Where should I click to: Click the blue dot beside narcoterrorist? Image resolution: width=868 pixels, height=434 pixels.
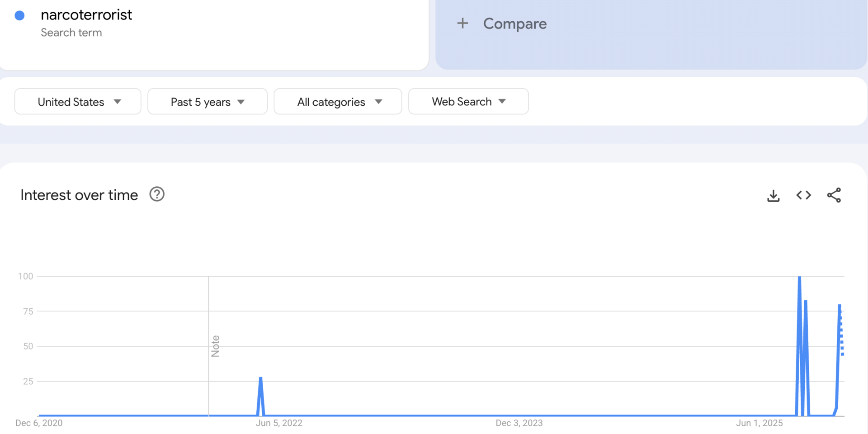pyautogui.click(x=19, y=16)
